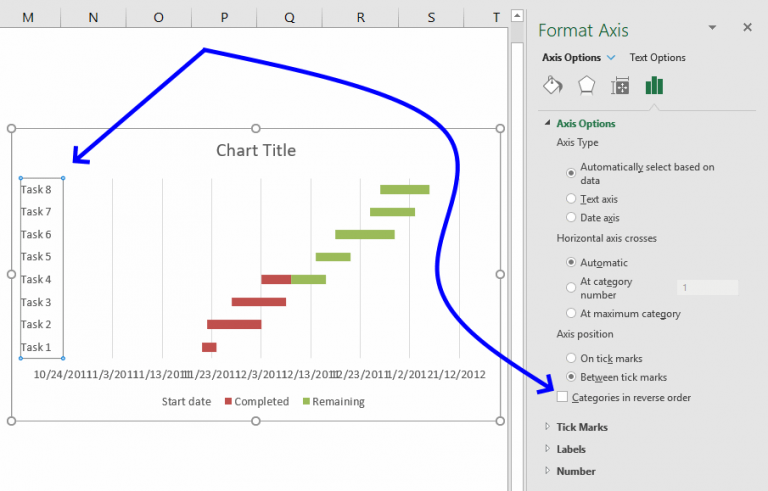
Task: Close the Format Axis pane
Action: point(747,27)
